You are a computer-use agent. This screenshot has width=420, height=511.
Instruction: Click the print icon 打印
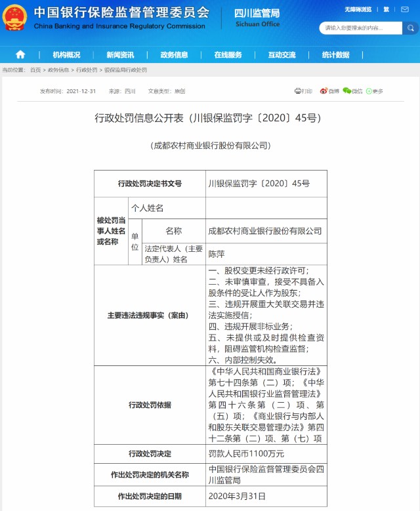pos(303,91)
